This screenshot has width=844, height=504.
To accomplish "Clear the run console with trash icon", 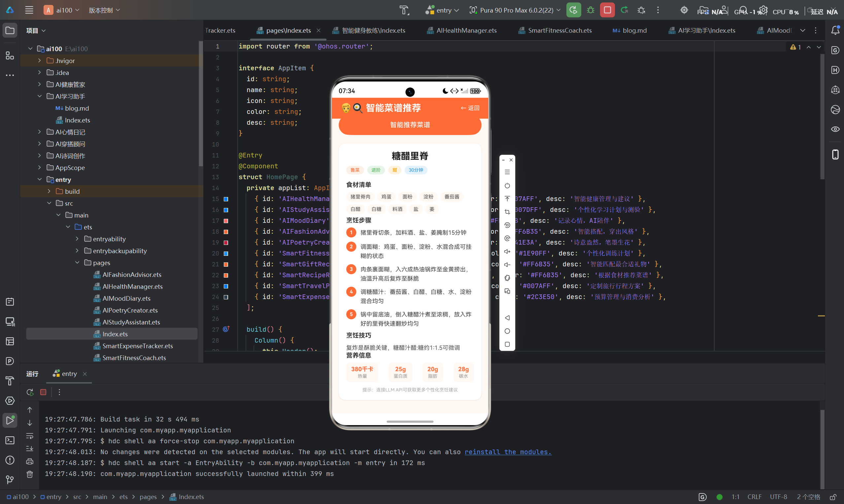I will pyautogui.click(x=30, y=474).
